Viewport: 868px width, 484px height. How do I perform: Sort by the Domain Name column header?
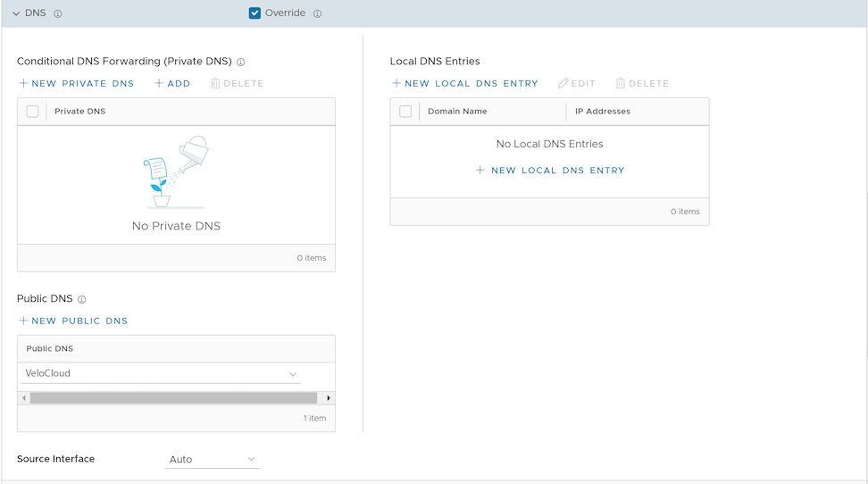click(457, 112)
